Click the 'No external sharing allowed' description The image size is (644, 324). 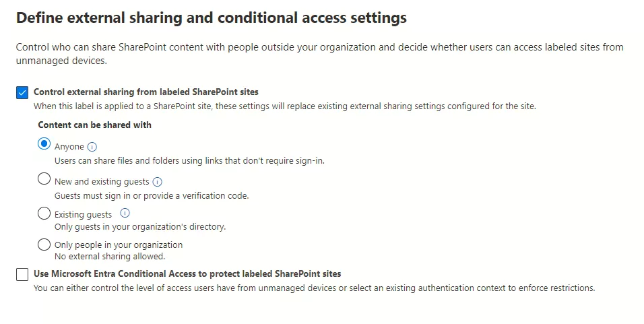click(110, 257)
